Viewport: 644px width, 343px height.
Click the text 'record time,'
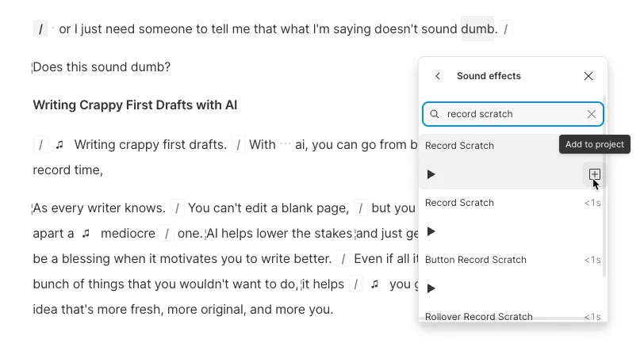[67, 170]
